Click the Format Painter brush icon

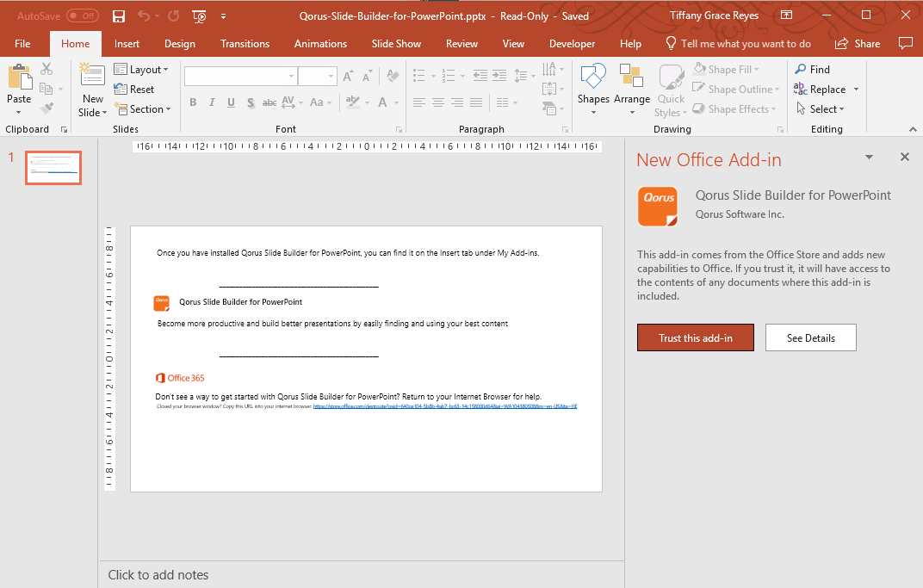click(x=47, y=108)
